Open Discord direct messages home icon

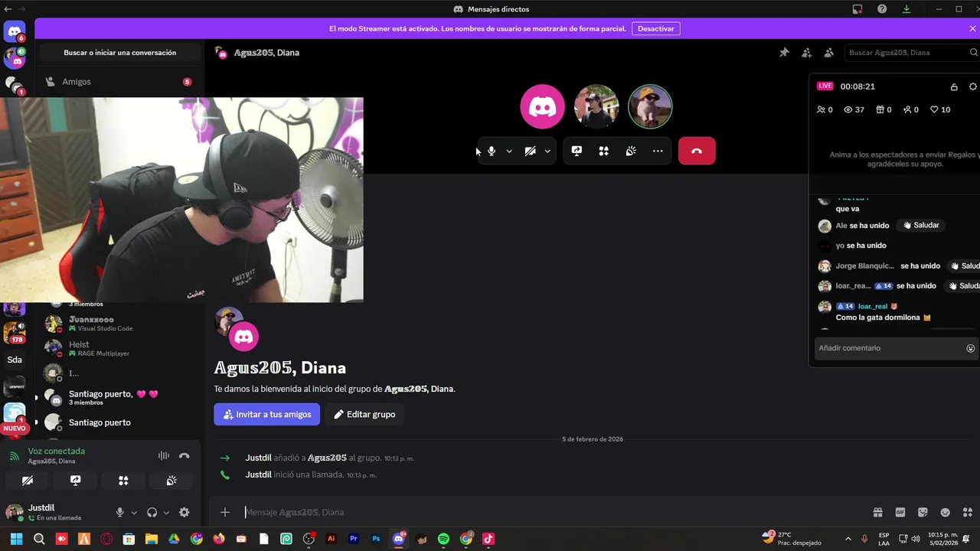coord(14,31)
